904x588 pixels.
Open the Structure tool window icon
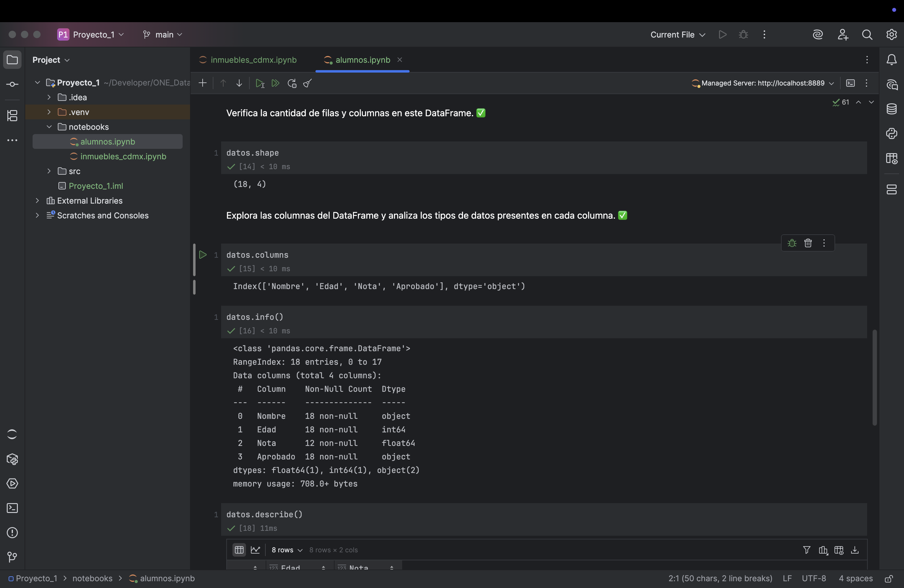point(12,115)
